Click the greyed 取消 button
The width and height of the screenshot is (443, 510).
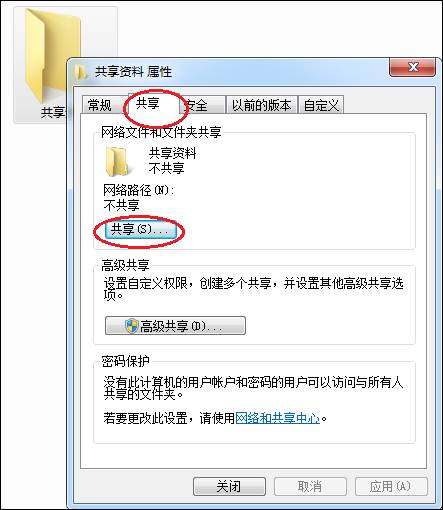[x=310, y=486]
